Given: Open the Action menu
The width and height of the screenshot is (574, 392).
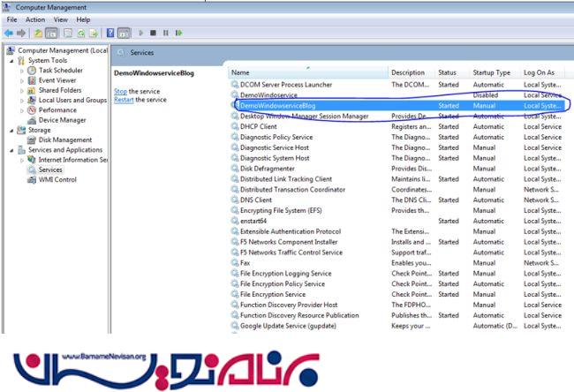Looking at the screenshot, I should click(x=35, y=19).
